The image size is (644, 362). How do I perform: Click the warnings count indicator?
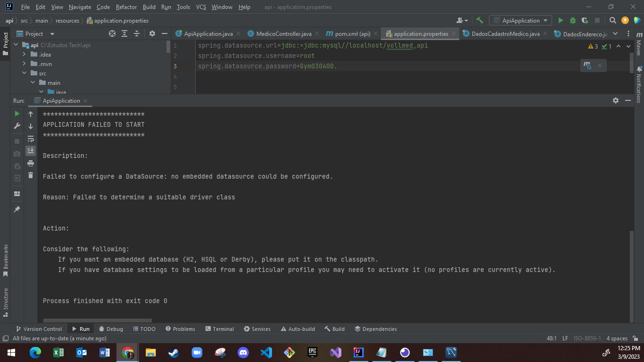pyautogui.click(x=593, y=46)
